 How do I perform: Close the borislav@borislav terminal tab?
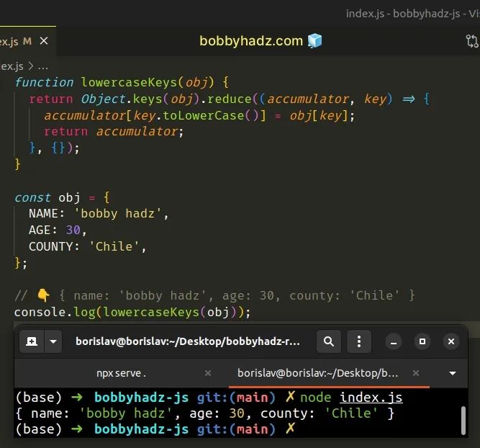coord(416,373)
